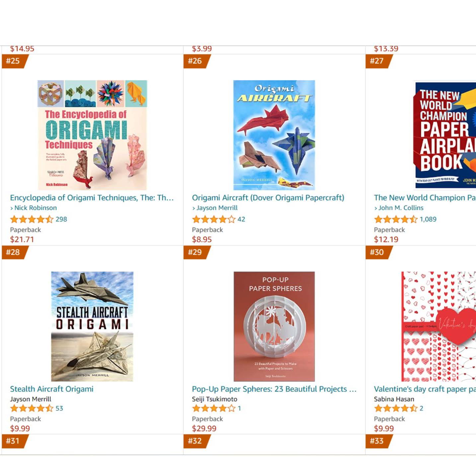Open star rating for Encyclopedia of Origami Techniques

click(32, 219)
